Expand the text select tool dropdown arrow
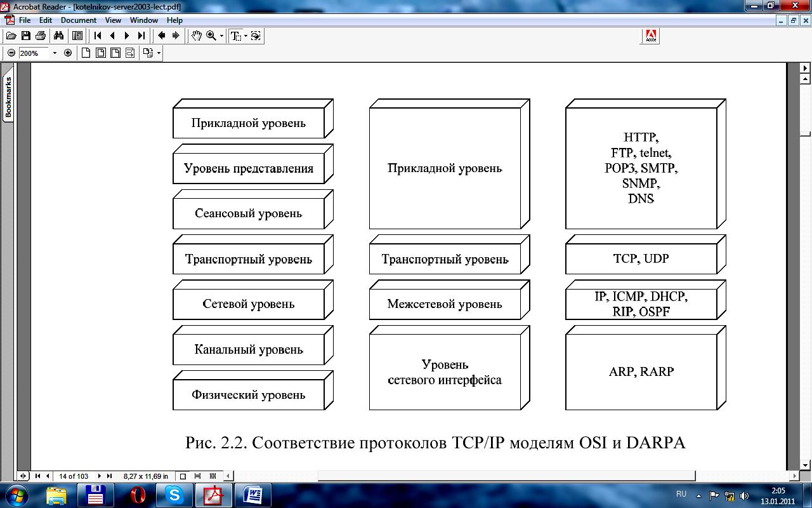 point(246,36)
